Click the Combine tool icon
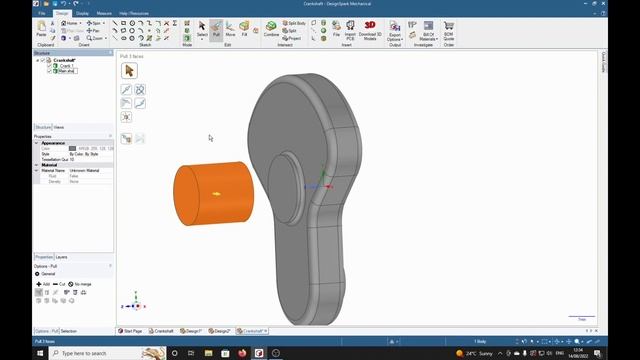This screenshot has width=640, height=360. tap(271, 29)
